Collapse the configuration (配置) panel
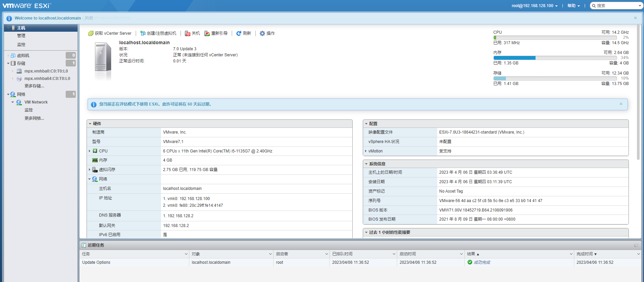The height and width of the screenshot is (282, 644). pyautogui.click(x=366, y=124)
